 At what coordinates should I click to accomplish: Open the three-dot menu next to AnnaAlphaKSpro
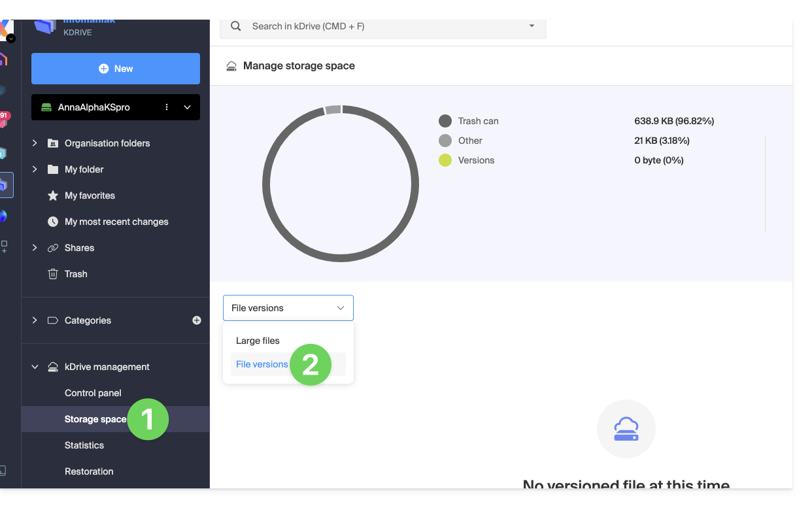point(167,107)
